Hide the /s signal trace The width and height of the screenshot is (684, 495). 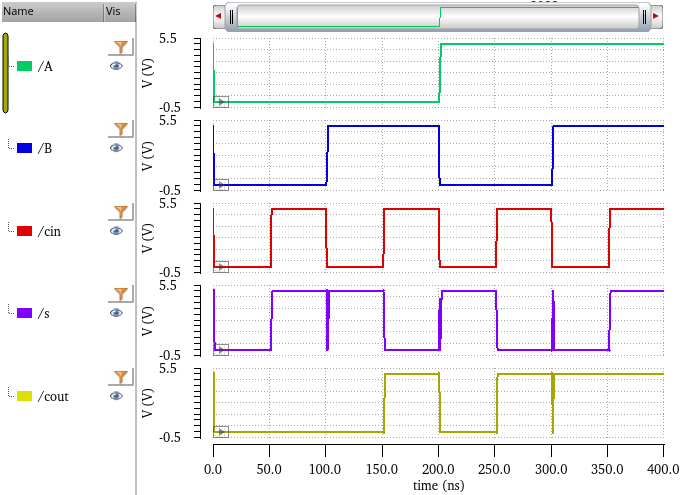116,313
